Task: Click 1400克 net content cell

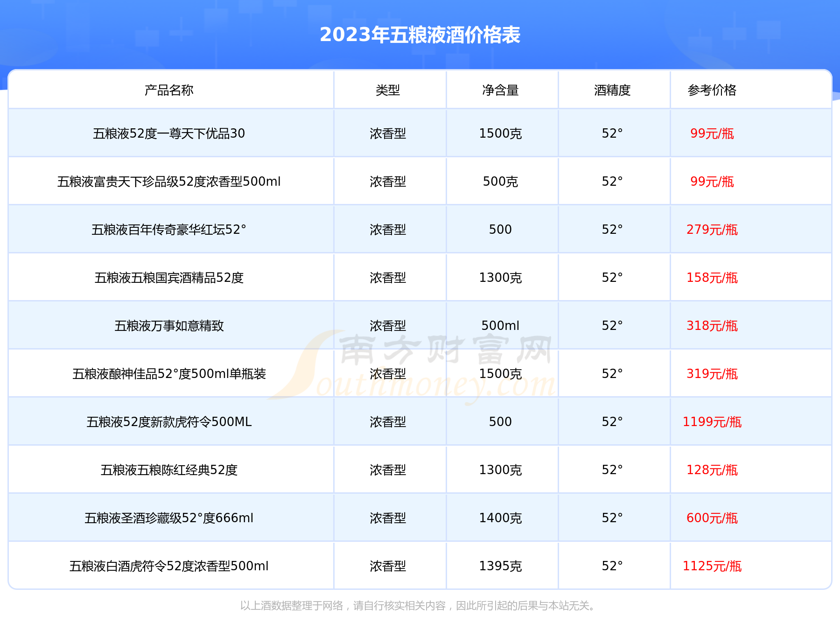Action: (500, 518)
